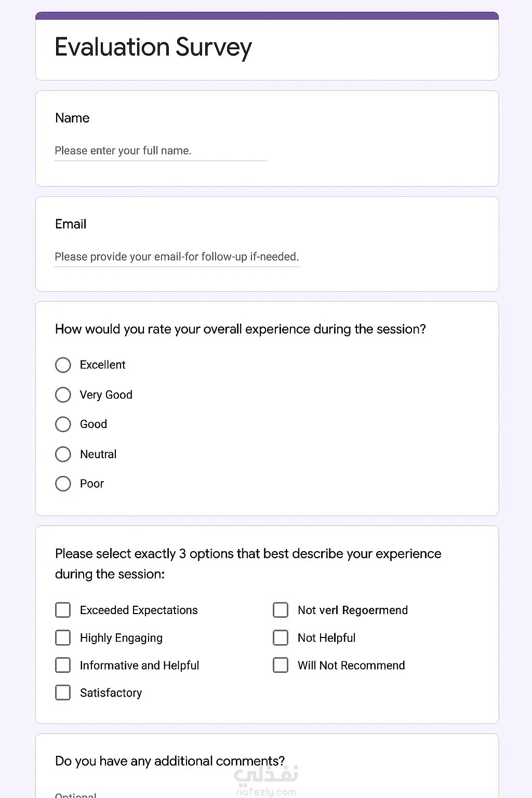
Task: Pick the Neutral rating option
Action: (63, 454)
